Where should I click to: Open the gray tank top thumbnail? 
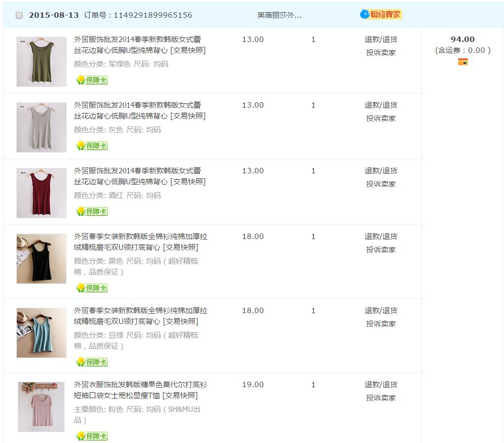(x=41, y=127)
